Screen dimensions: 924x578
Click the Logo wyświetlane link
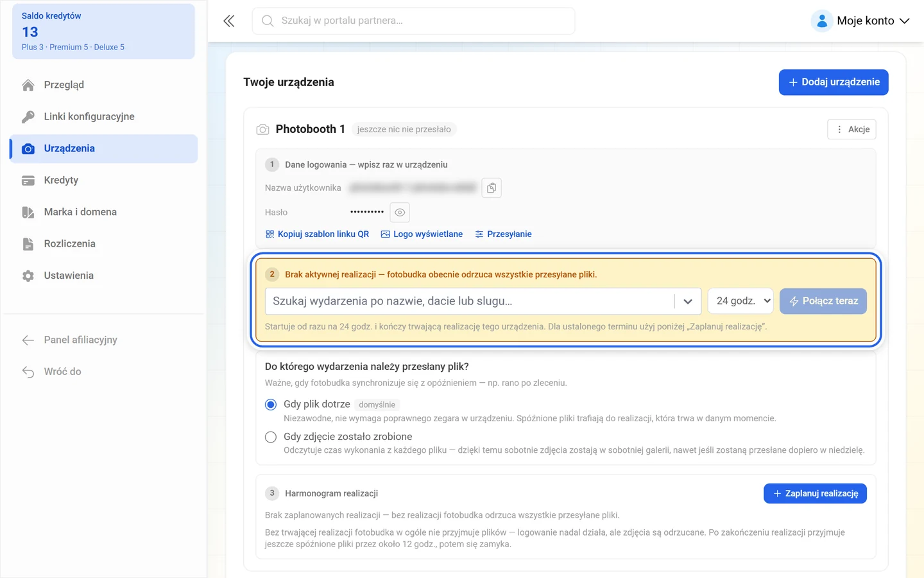pyautogui.click(x=422, y=234)
